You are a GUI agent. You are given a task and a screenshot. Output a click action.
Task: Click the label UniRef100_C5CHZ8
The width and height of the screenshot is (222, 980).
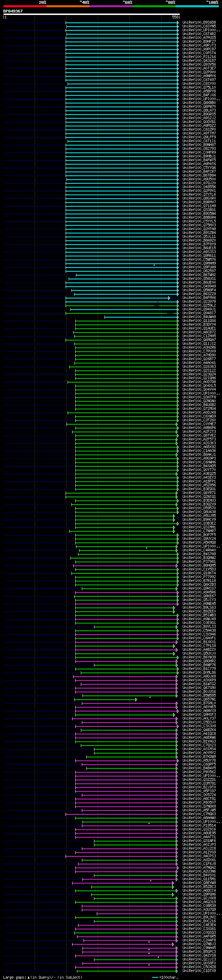tap(199, 967)
